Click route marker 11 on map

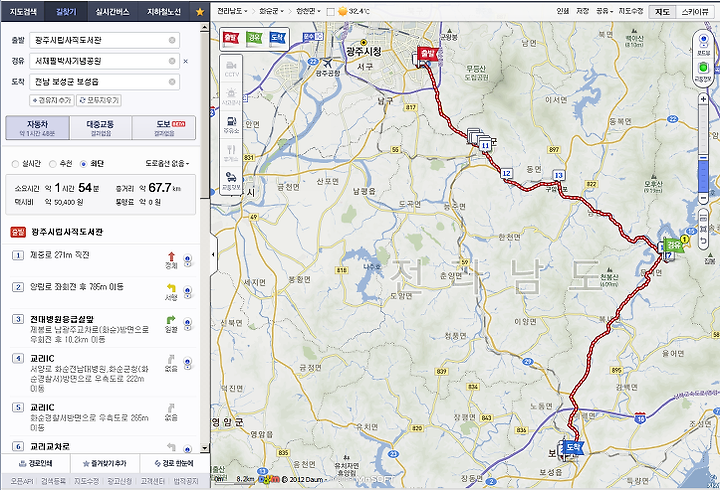point(485,145)
